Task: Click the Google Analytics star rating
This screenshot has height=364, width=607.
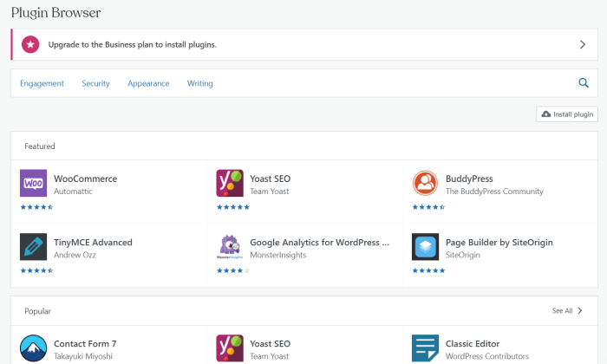Action: tap(233, 270)
